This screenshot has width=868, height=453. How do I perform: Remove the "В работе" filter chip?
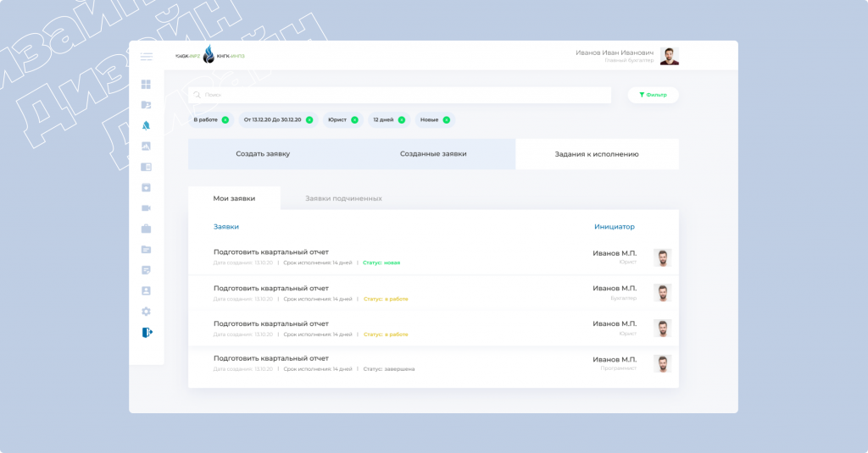point(225,119)
